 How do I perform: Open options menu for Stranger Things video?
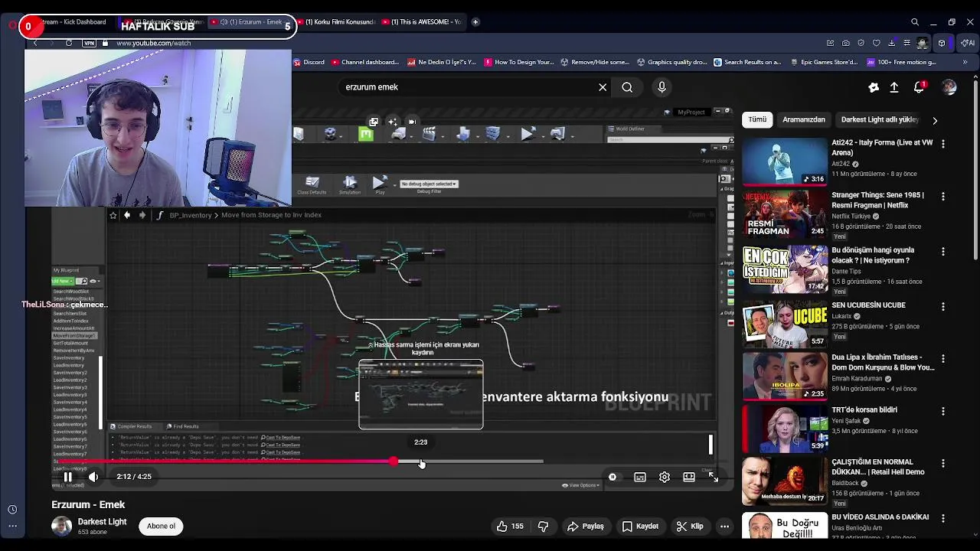coord(942,197)
